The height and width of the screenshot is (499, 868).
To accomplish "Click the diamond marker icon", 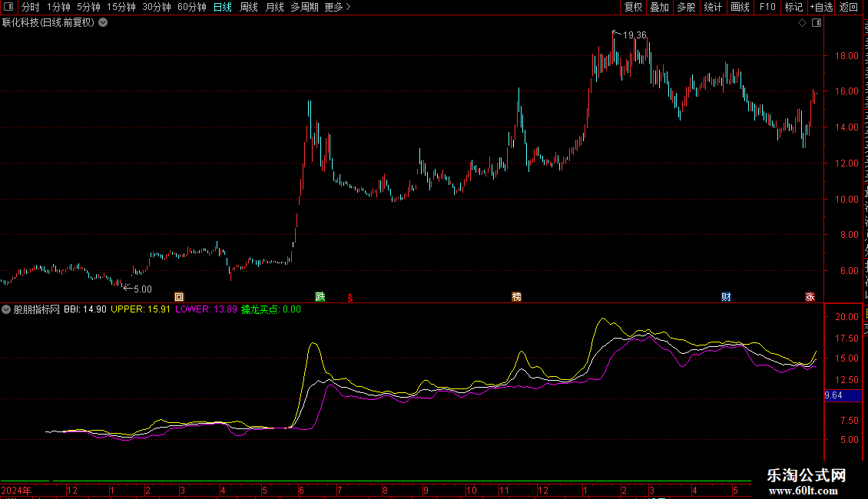I will pos(802,23).
